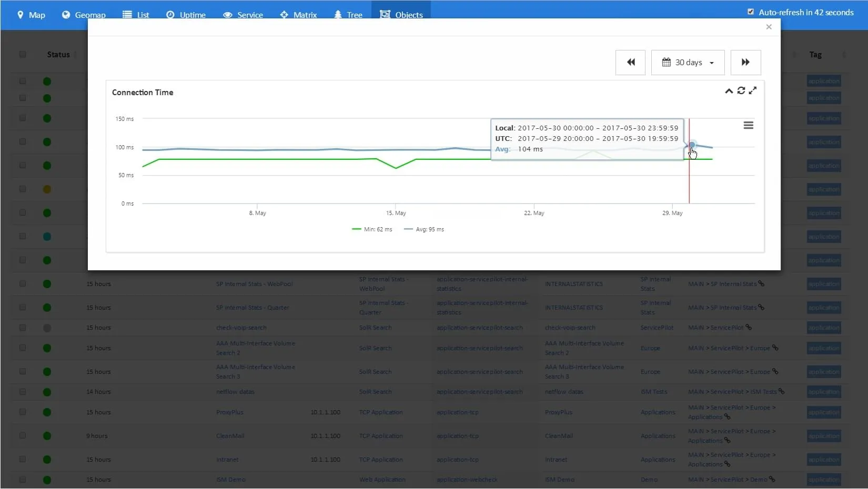The image size is (868, 489).
Task: Open the 30 days range dropdown
Action: click(688, 63)
